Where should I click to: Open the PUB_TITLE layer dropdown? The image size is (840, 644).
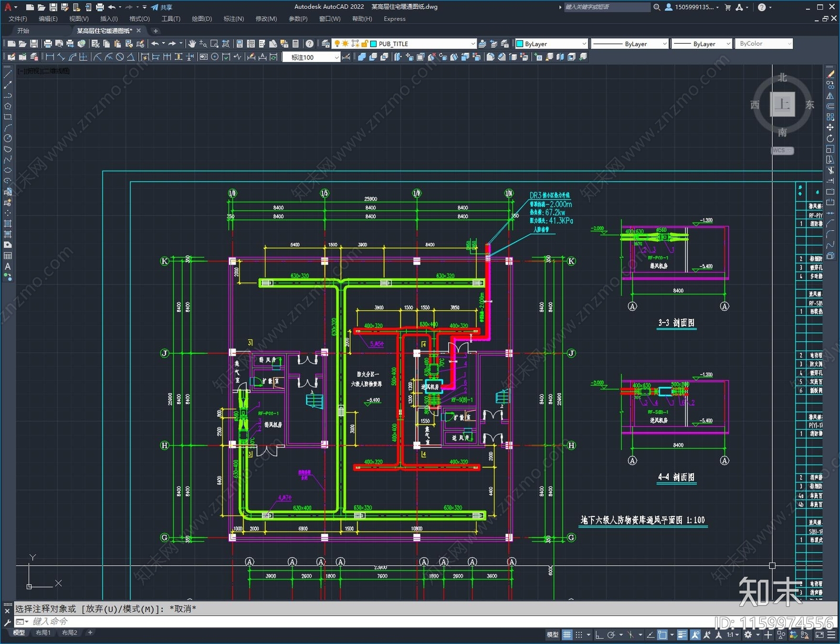click(472, 44)
